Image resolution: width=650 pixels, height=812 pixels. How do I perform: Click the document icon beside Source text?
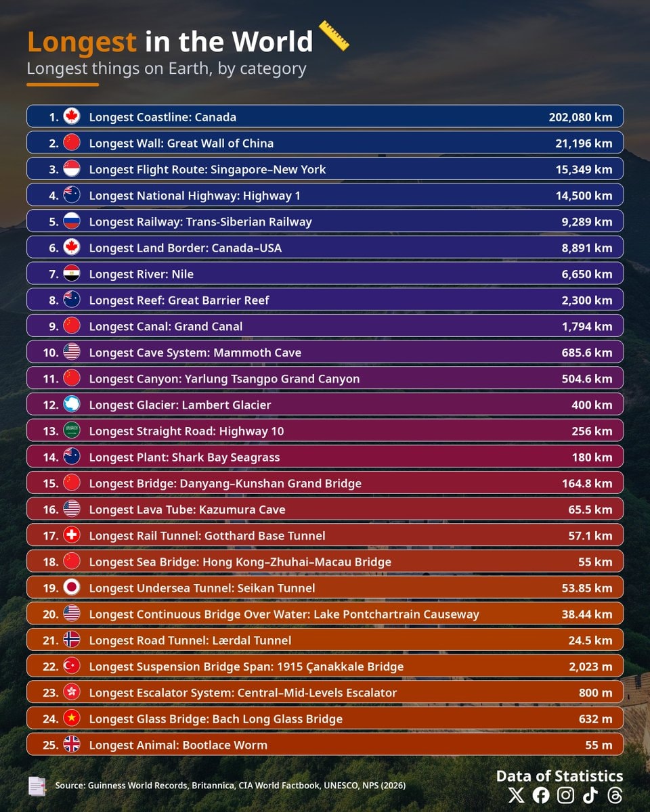click(x=37, y=786)
